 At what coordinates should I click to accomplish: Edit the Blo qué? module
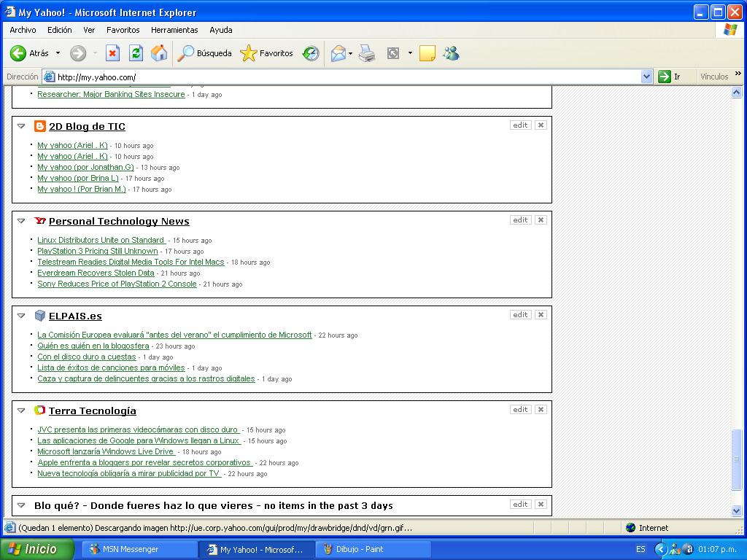tap(520, 505)
